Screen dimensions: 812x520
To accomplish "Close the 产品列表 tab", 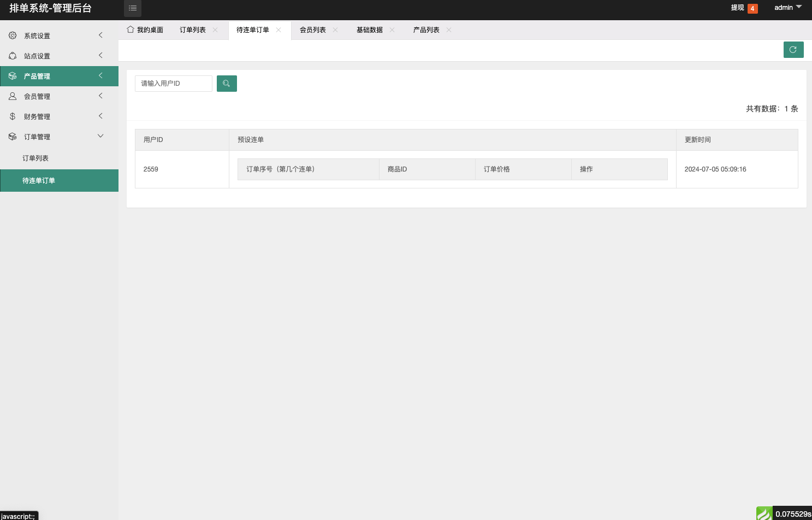I will (449, 30).
